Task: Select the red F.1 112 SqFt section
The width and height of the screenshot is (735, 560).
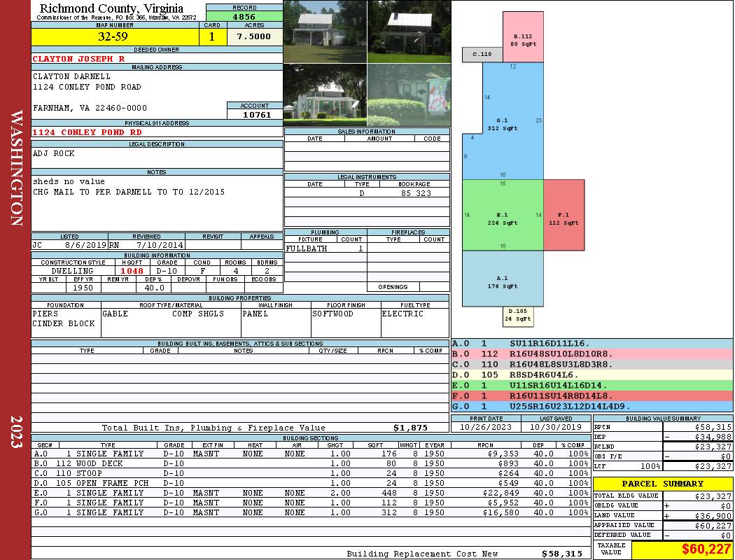Action: pyautogui.click(x=564, y=215)
